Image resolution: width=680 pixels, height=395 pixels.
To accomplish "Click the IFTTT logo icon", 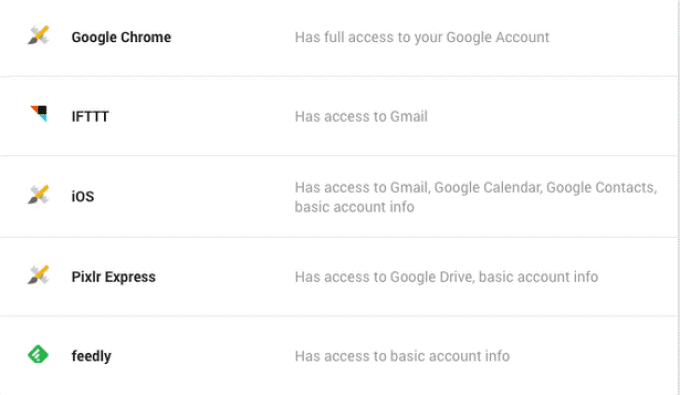I will 39,114.
